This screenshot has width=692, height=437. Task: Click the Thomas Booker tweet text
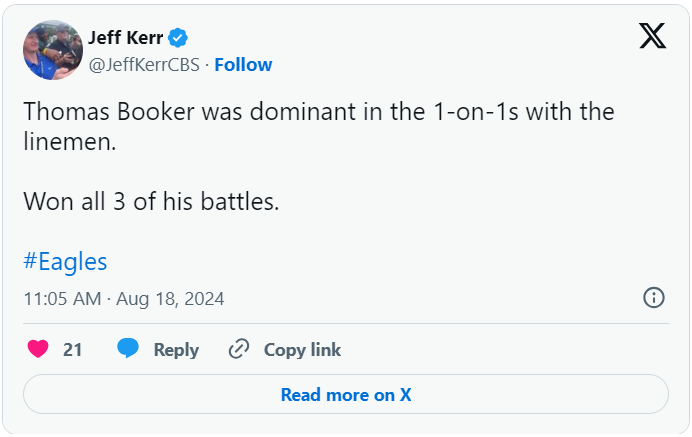coord(318,111)
